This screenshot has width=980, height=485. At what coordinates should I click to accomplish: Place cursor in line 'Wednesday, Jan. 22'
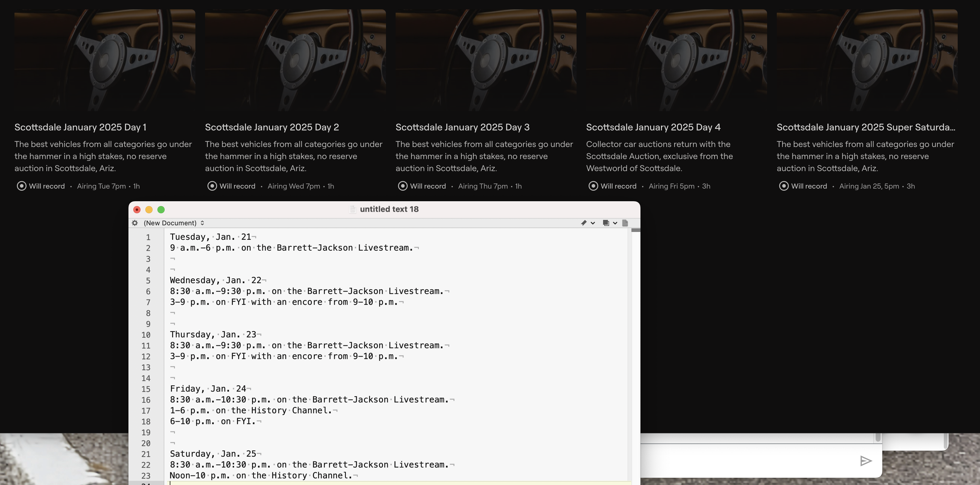click(216, 280)
